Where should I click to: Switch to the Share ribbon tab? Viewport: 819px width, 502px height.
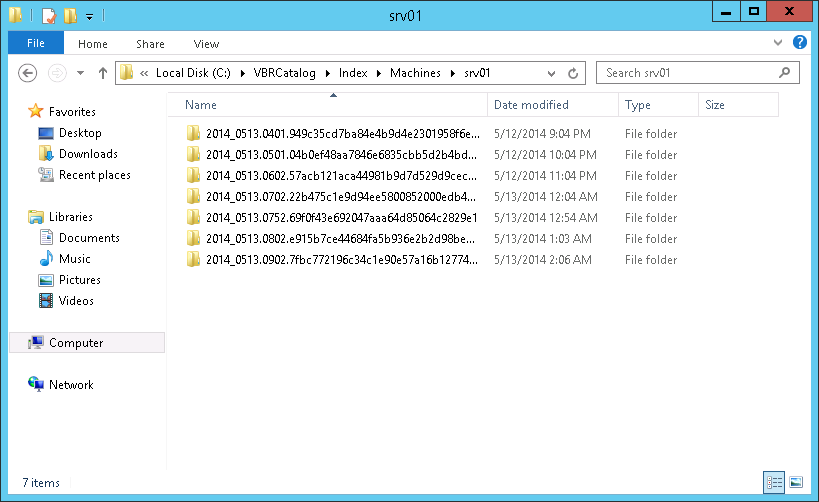tap(150, 44)
